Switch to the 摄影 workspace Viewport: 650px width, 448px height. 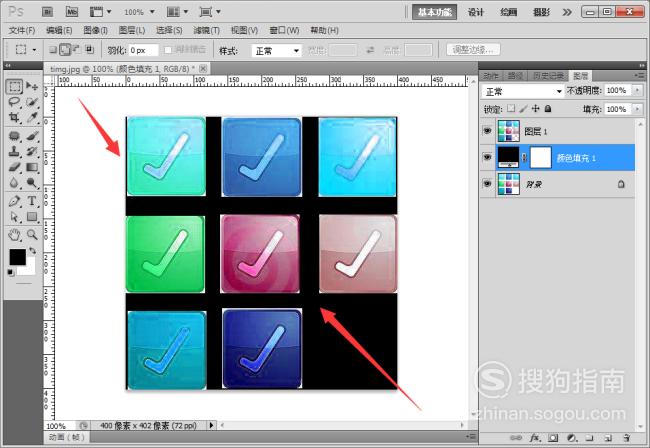(x=541, y=12)
